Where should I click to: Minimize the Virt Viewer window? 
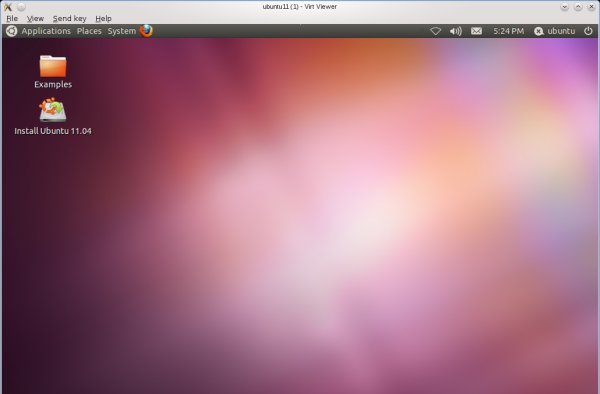pyautogui.click(x=564, y=7)
